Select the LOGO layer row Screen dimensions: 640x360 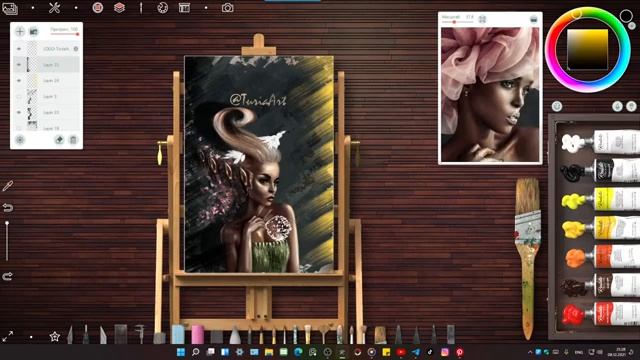[46, 49]
